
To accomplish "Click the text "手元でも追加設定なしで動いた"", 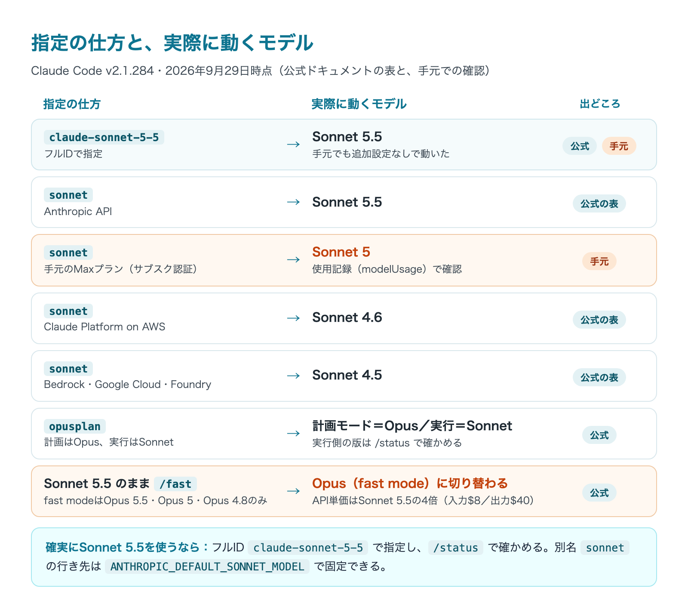I will (381, 154).
